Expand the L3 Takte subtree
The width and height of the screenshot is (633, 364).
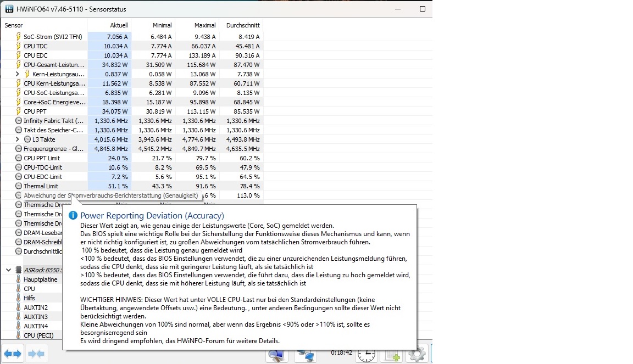pos(17,139)
